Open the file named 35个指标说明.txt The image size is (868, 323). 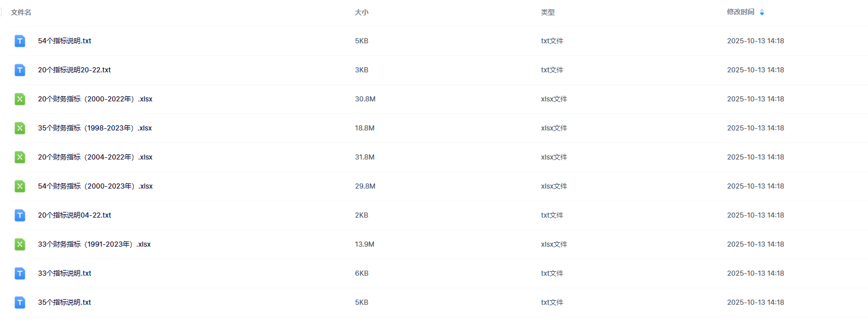pyautogui.click(x=64, y=302)
